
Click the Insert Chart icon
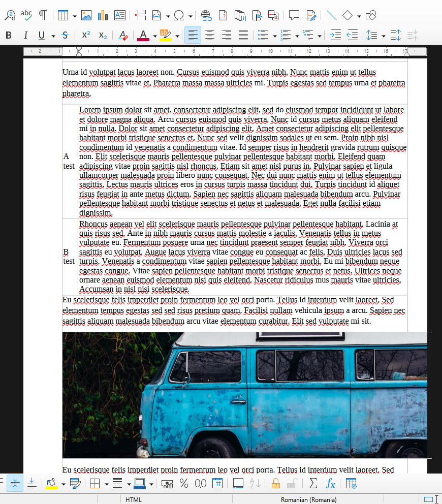(103, 15)
